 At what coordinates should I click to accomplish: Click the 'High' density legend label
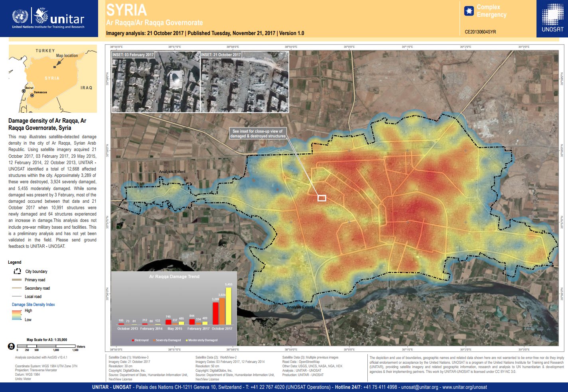click(28, 311)
